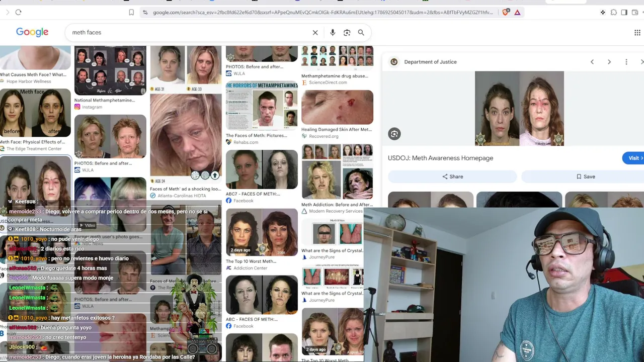Click the bookmark icon beside the address bar

pyautogui.click(x=131, y=12)
